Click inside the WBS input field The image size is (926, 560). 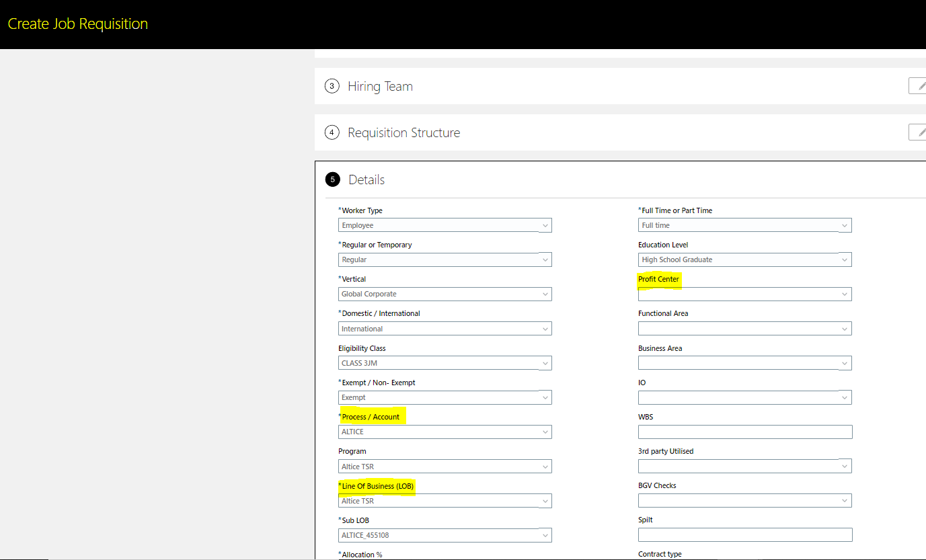(744, 431)
